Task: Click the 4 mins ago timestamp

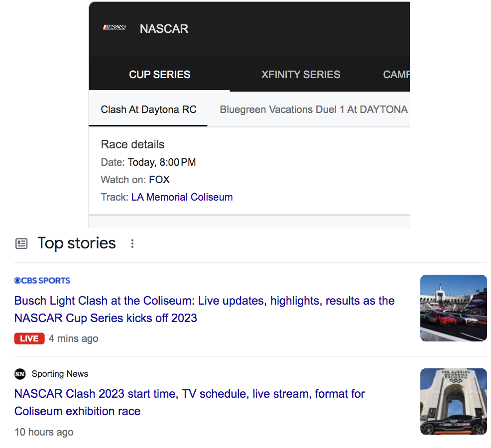Action: [74, 338]
